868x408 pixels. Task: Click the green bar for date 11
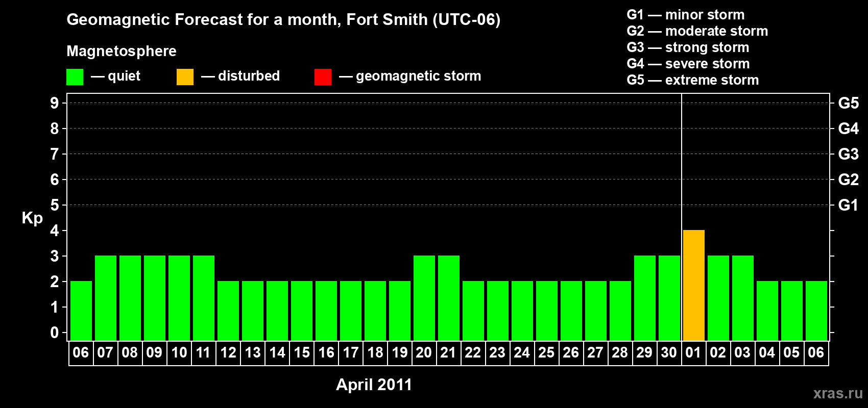click(204, 298)
